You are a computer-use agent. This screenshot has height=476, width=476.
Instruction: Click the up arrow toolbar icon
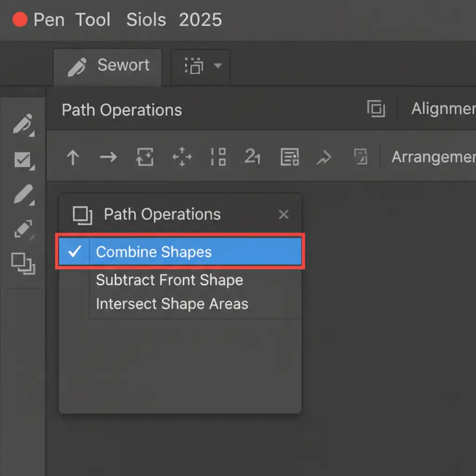point(73,158)
